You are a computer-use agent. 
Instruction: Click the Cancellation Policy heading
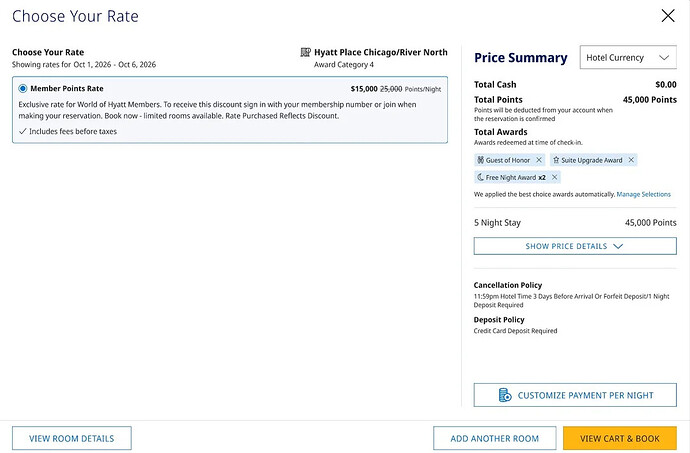(508, 285)
